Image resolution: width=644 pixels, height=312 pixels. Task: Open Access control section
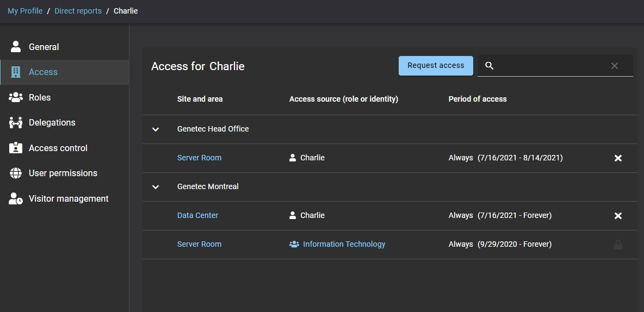pyautogui.click(x=65, y=148)
